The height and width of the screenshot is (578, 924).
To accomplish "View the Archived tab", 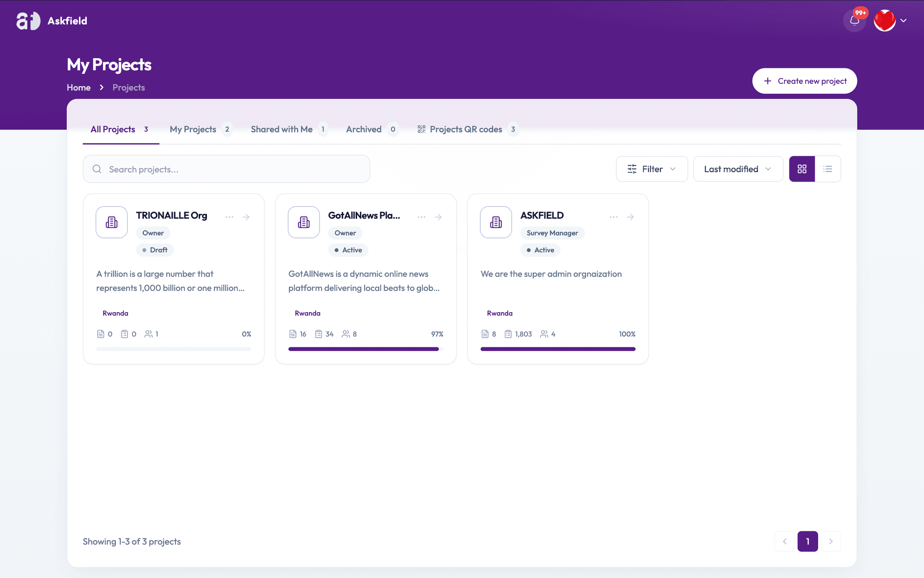I will point(372,129).
